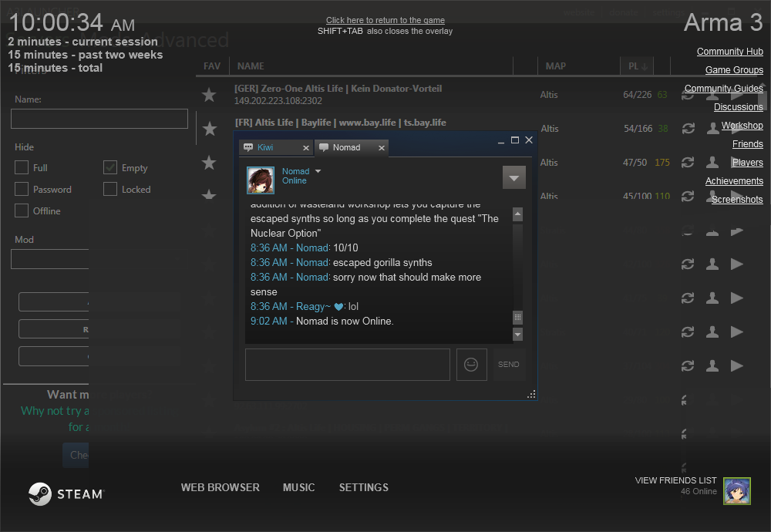
Task: Select the Nomad chat tab
Action: pos(352,147)
